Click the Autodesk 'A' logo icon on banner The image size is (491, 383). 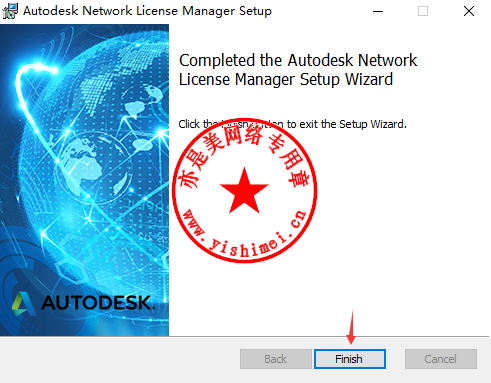click(24, 303)
